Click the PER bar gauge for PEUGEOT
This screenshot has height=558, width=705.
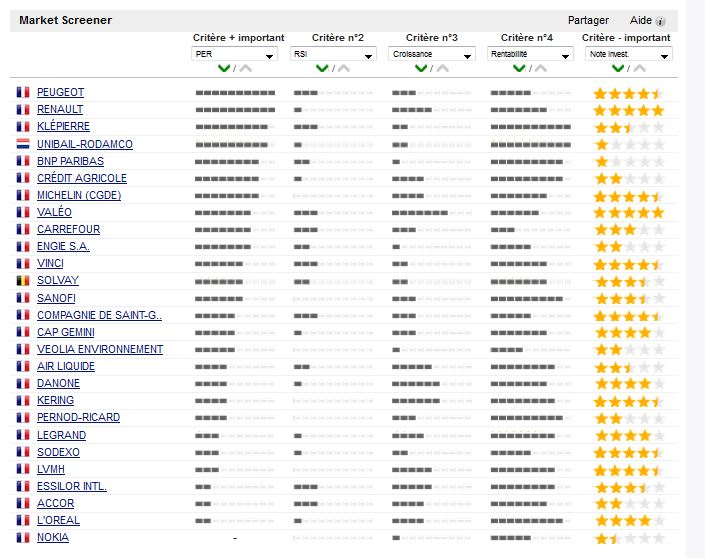(235, 93)
